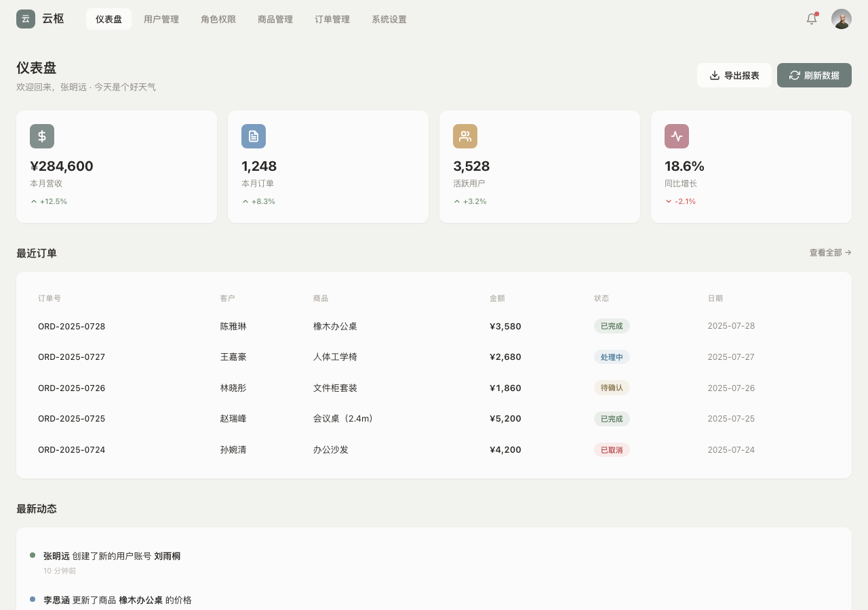Open the 用户管理 tab
868x610 pixels.
tap(161, 19)
